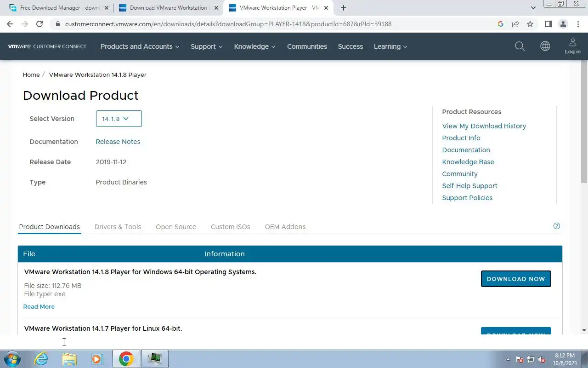Open the 14.1.8 version dropdown
Image resolution: width=588 pixels, height=368 pixels.
click(x=119, y=119)
